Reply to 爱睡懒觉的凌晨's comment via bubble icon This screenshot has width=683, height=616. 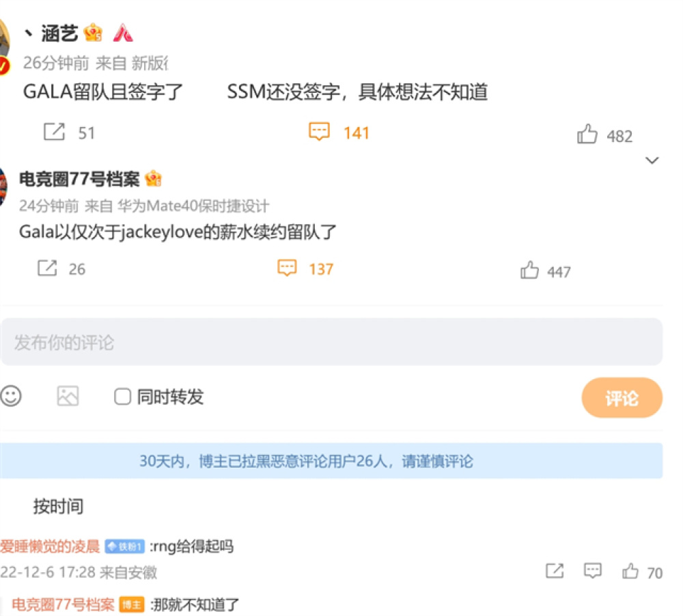[592, 570]
